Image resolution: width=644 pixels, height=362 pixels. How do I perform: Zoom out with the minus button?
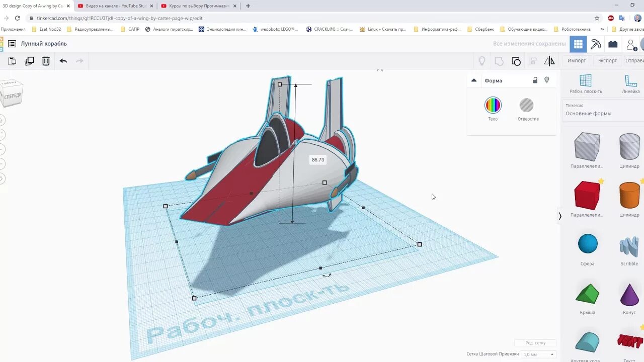coord(2,164)
